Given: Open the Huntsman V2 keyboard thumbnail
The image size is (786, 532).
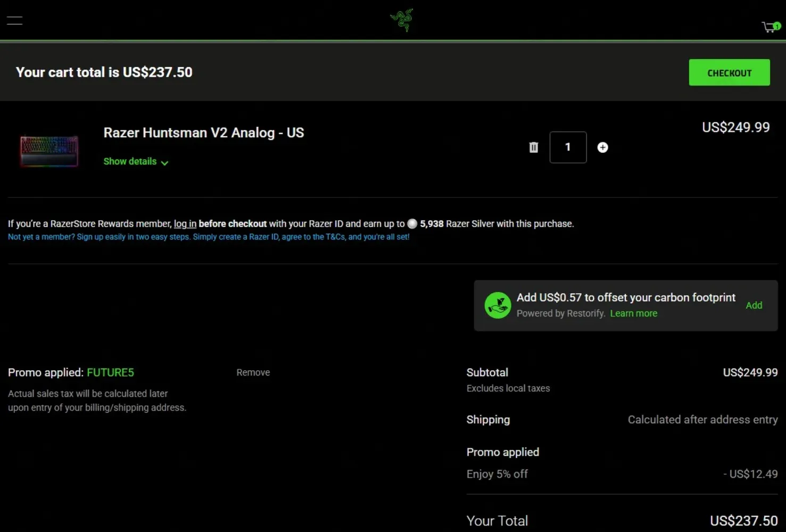Looking at the screenshot, I should [x=49, y=151].
